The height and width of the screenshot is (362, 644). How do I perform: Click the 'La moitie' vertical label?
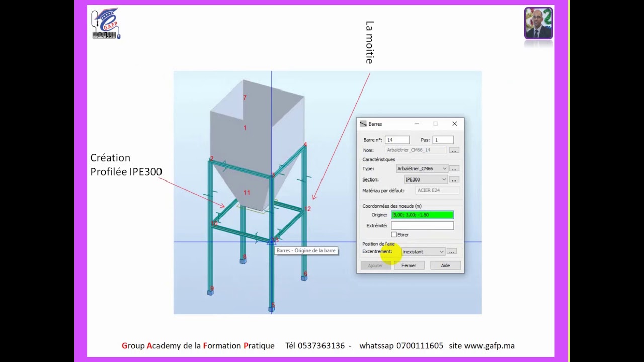370,42
